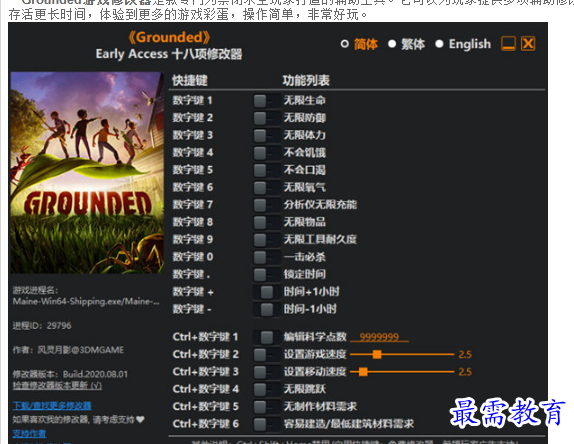Screen dimensions: 574x444
Task: Select the English language radio button
Action: click(x=439, y=44)
